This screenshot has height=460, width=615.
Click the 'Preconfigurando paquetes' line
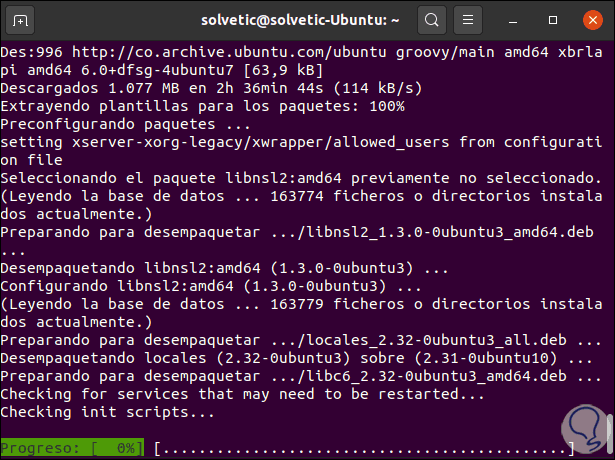(x=125, y=124)
